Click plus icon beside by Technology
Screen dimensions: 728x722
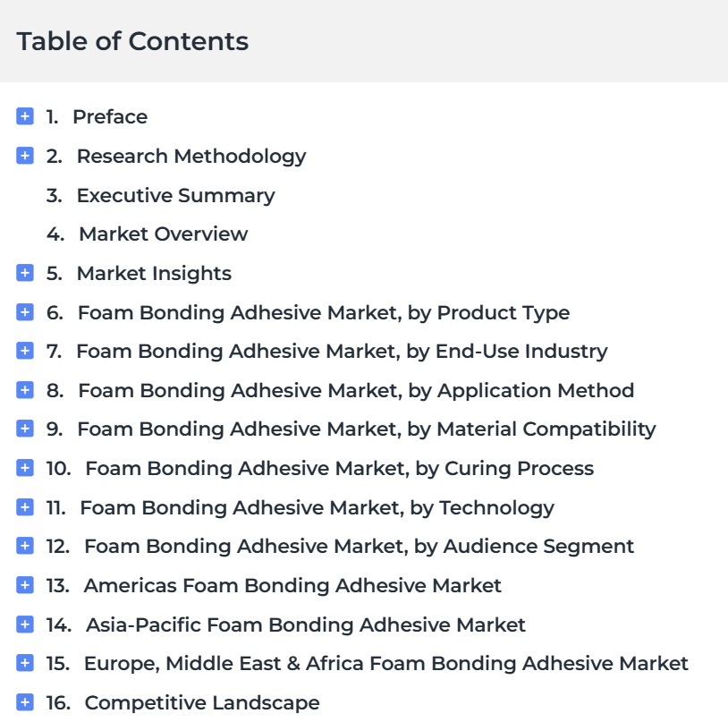(x=25, y=507)
